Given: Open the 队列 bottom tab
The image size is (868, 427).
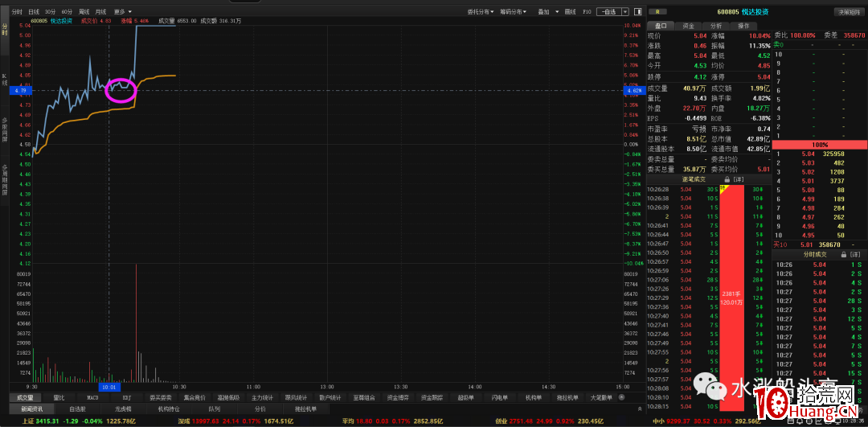Looking at the screenshot, I should click(215, 409).
